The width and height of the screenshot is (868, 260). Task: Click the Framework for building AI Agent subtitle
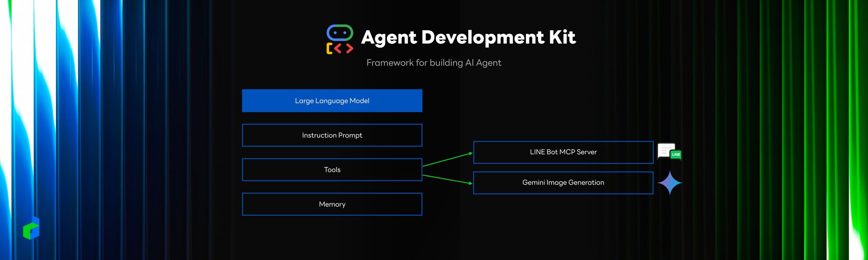434,63
